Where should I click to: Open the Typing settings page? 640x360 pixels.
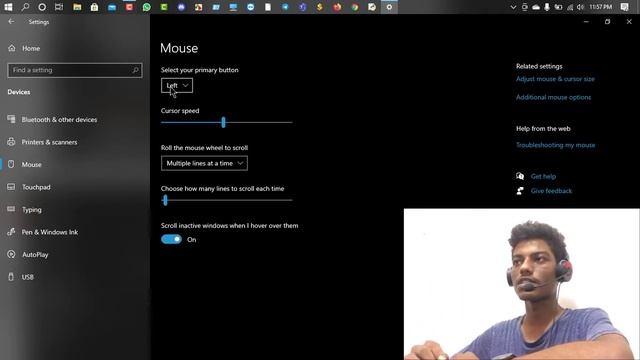tap(32, 209)
